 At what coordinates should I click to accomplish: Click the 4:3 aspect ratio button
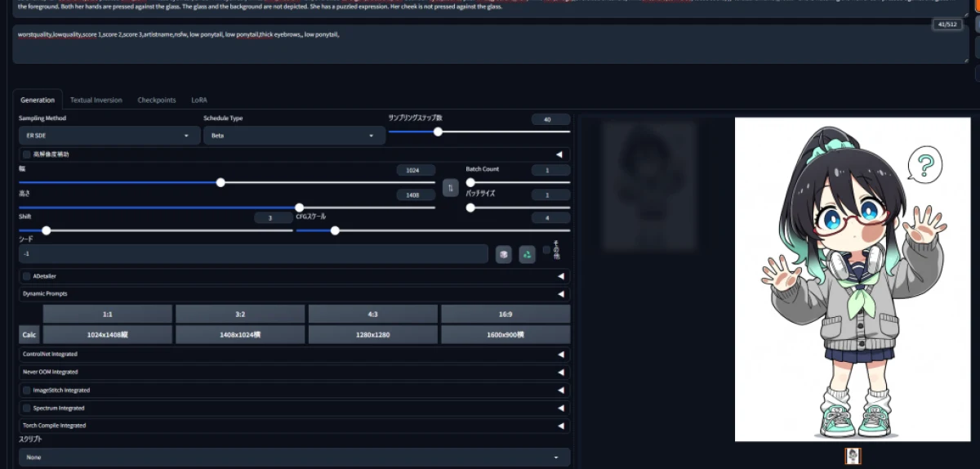[373, 314]
